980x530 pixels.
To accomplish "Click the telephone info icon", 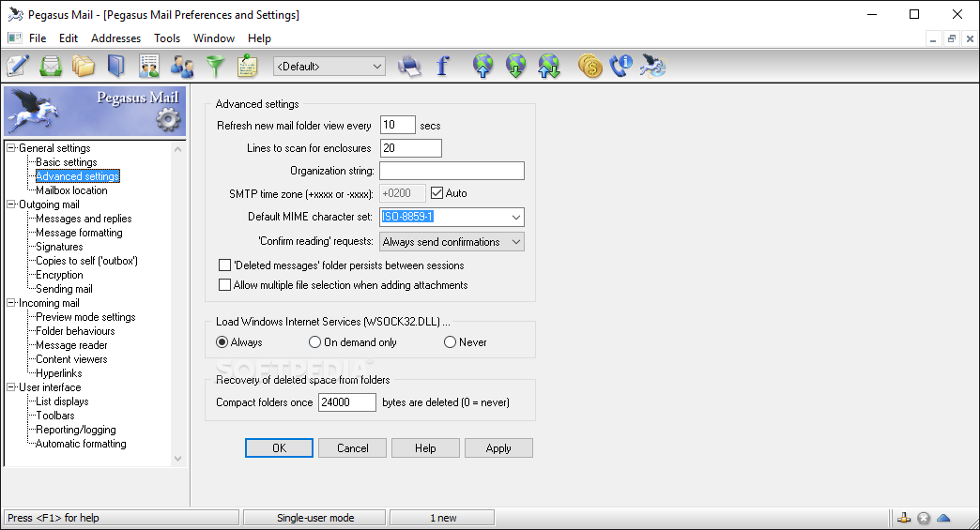I will (621, 66).
